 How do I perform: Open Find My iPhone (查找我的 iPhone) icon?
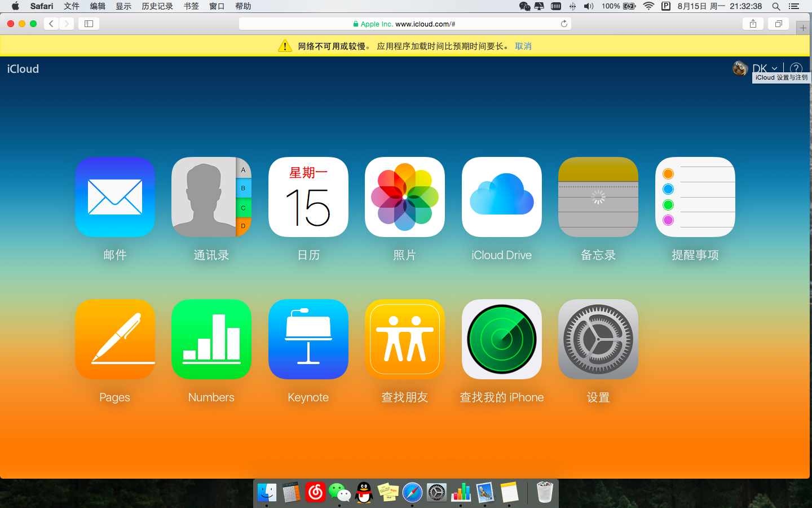pyautogui.click(x=502, y=339)
